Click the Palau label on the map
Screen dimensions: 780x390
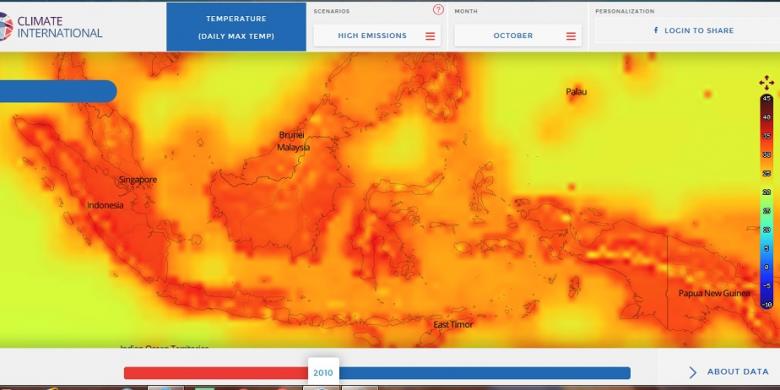click(x=576, y=92)
